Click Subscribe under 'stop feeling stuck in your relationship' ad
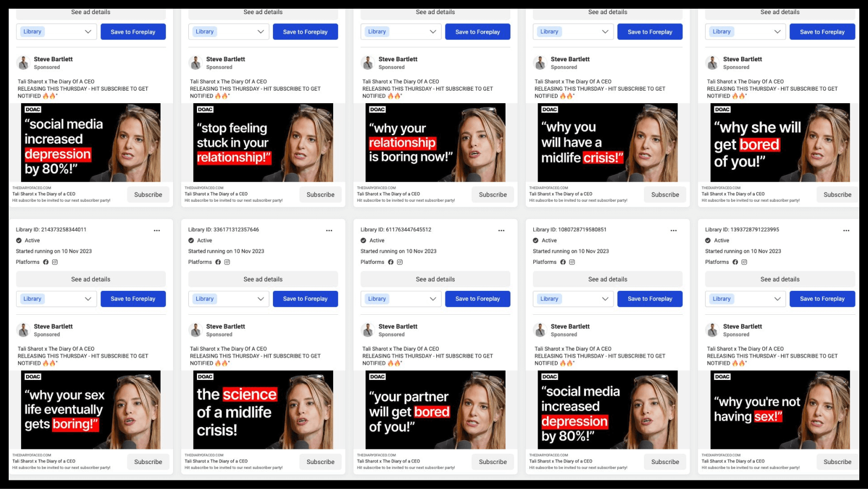 click(x=321, y=194)
